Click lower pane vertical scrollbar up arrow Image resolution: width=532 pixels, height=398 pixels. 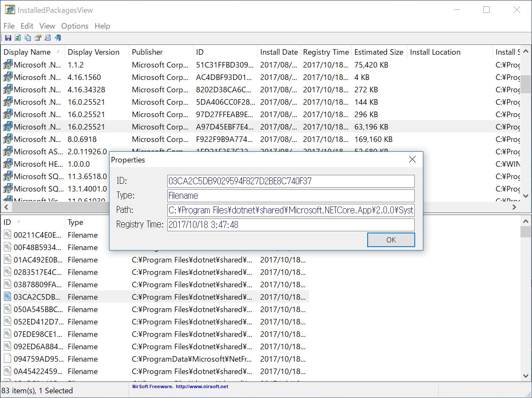point(526,221)
